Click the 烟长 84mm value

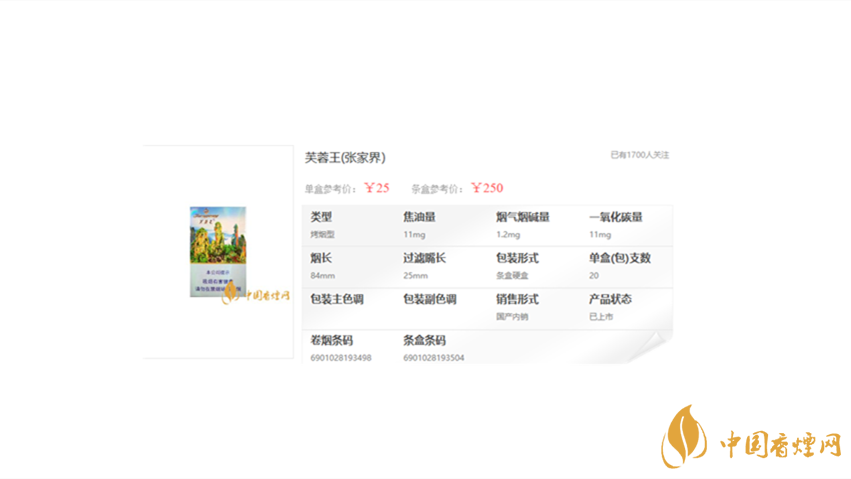pos(322,275)
